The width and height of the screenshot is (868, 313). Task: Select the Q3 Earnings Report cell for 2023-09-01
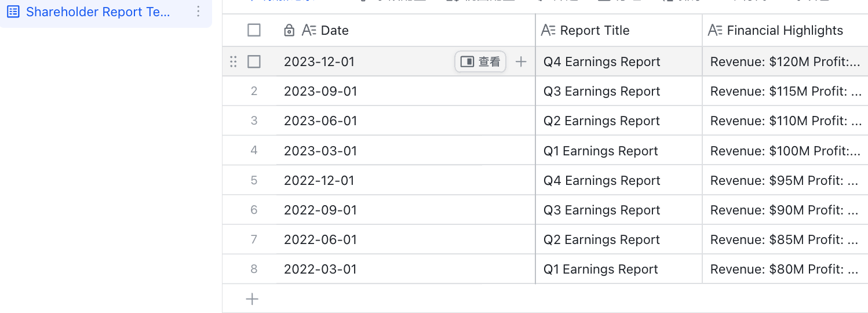[x=619, y=91]
